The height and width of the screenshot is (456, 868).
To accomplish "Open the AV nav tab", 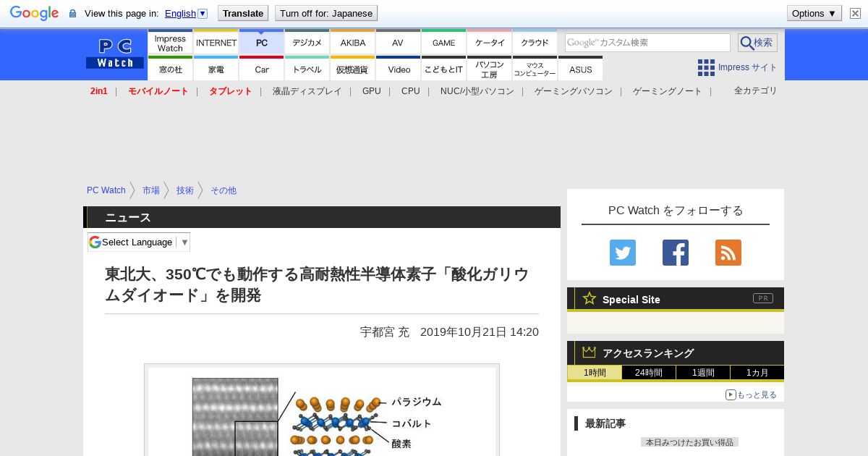I will [398, 42].
